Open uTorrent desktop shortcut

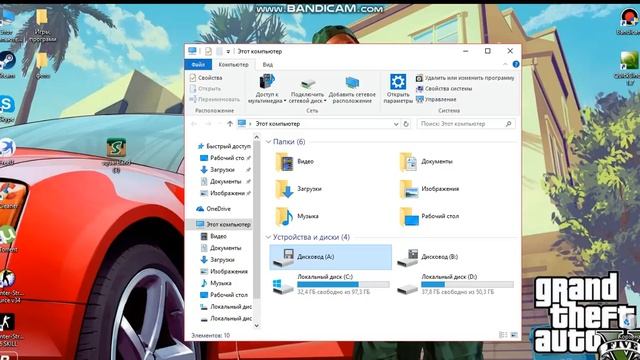8,240
